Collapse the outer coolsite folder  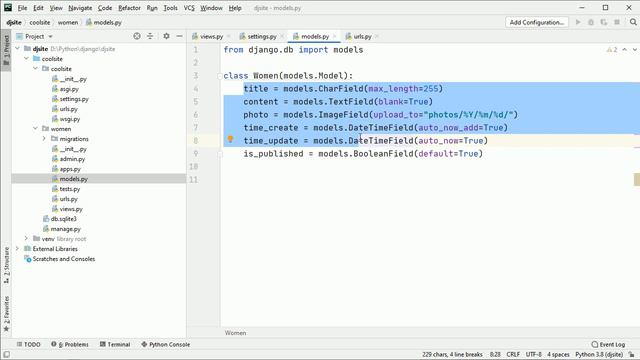27,59
